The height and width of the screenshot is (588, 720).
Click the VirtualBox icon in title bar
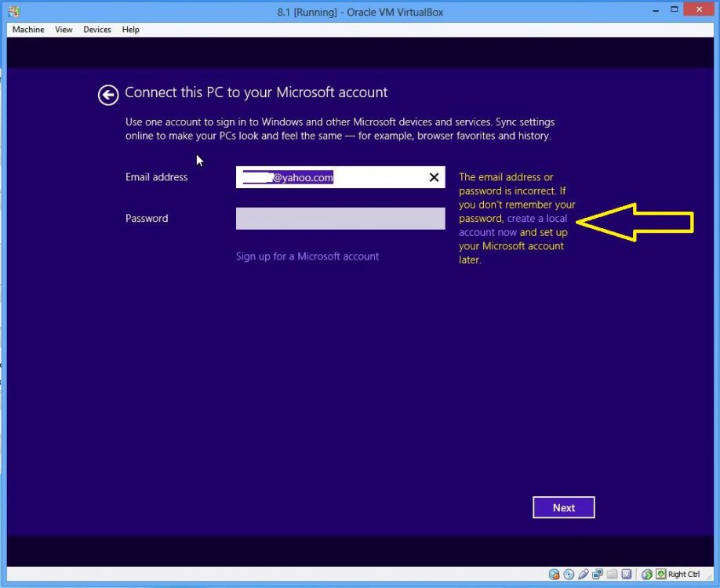point(13,12)
